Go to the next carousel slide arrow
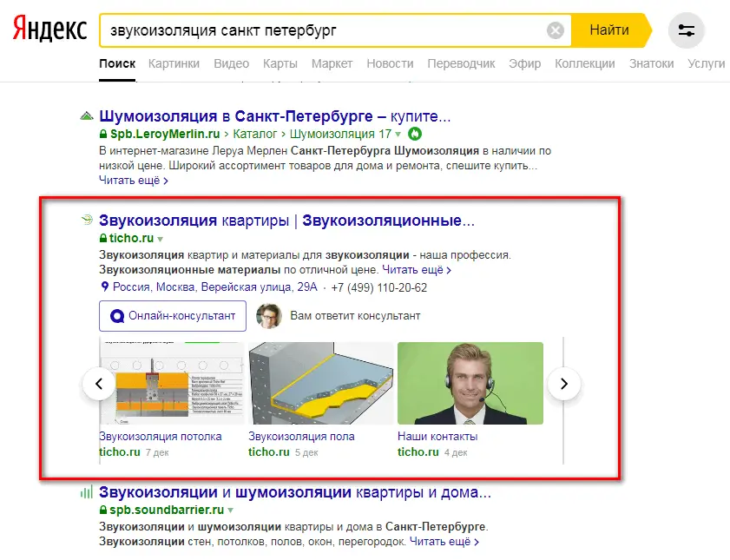The height and width of the screenshot is (560, 730). 564,384
